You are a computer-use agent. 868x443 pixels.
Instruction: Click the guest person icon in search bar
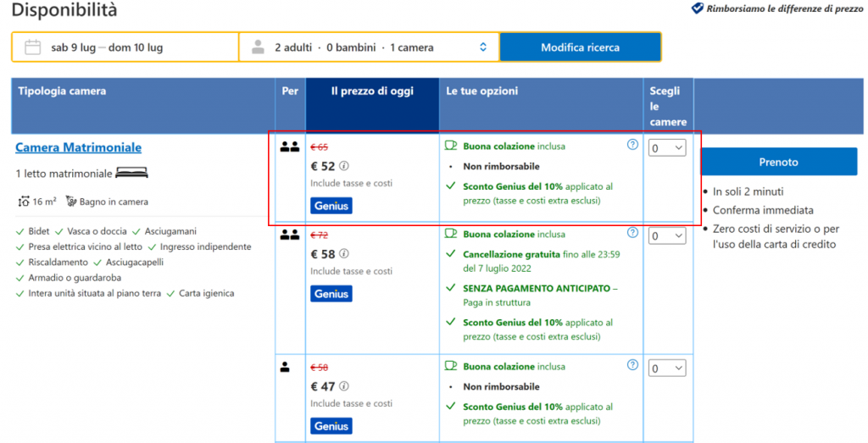click(x=259, y=47)
